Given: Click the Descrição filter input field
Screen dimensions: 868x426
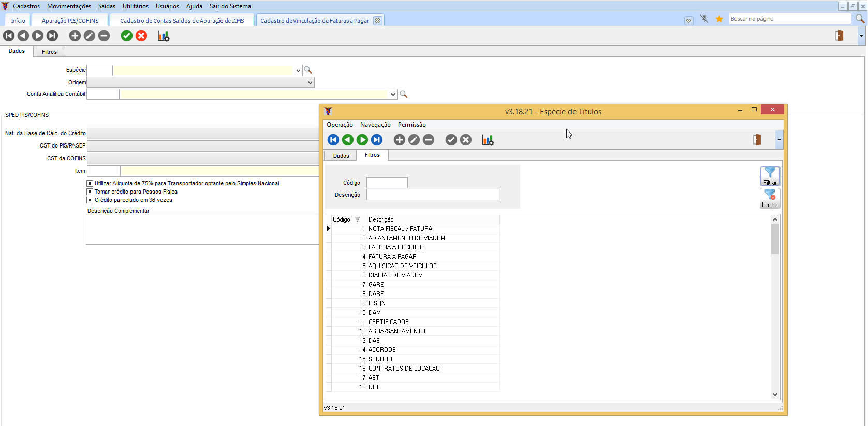Looking at the screenshot, I should pos(433,195).
